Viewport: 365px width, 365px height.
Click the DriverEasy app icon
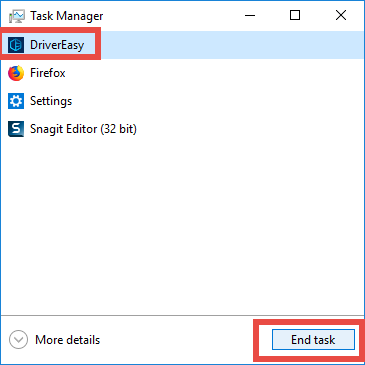pos(16,45)
